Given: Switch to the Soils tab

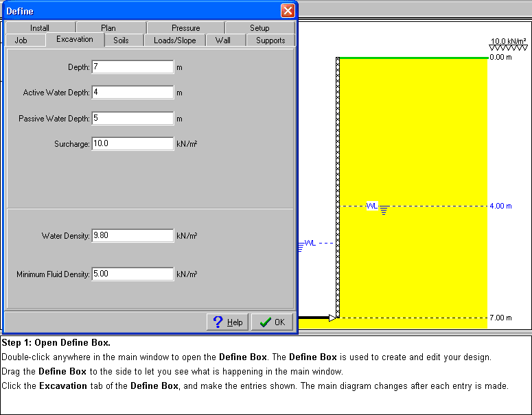Looking at the screenshot, I should tap(121, 40).
